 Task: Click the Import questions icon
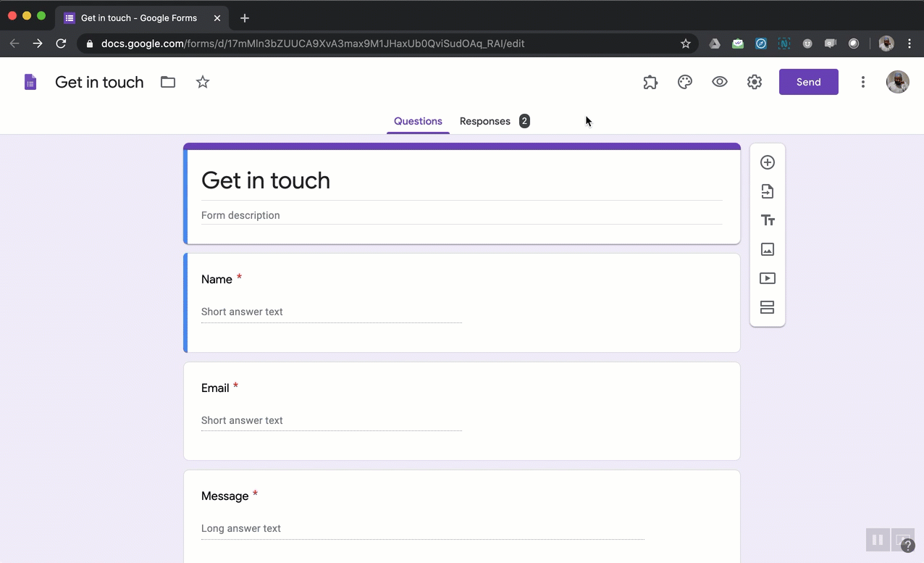[x=767, y=191]
